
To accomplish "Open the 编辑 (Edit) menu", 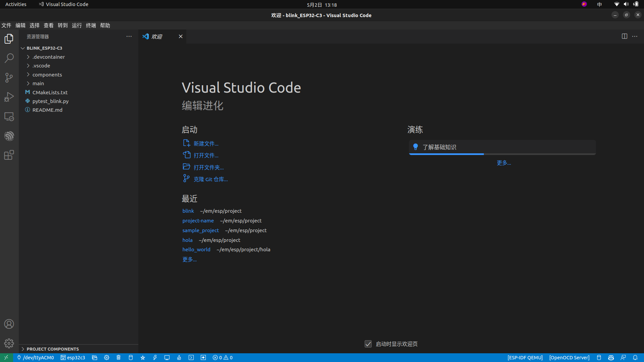I will (x=20, y=25).
